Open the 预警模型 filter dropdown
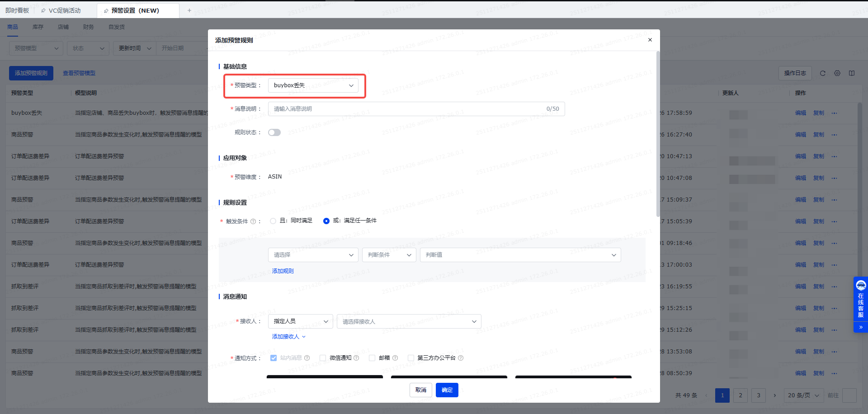Screen dimensions: 868x414 [36, 48]
